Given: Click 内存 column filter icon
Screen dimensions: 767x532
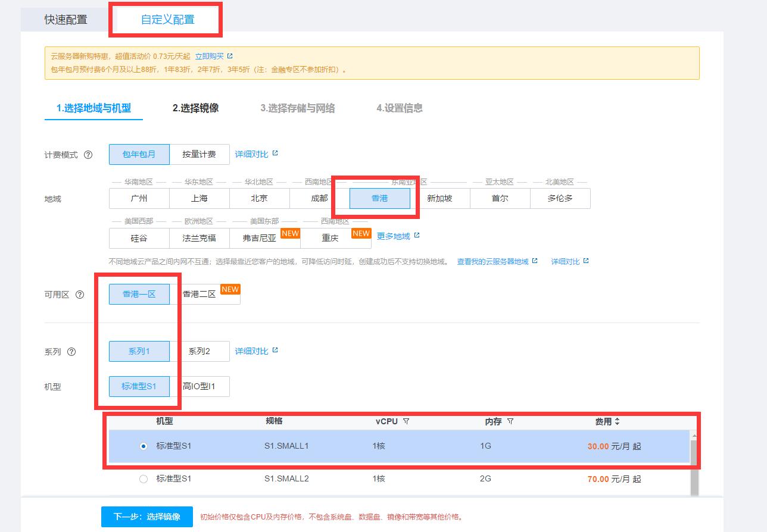Looking at the screenshot, I should point(510,421).
